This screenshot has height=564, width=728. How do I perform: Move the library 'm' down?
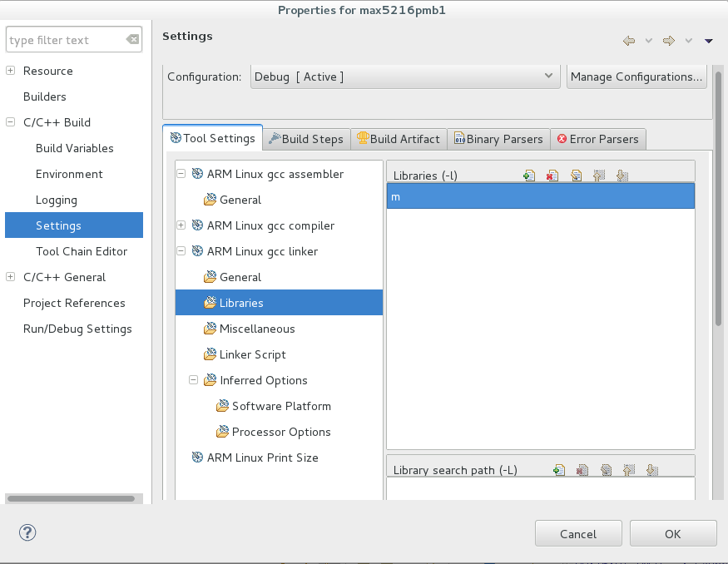[x=622, y=176]
